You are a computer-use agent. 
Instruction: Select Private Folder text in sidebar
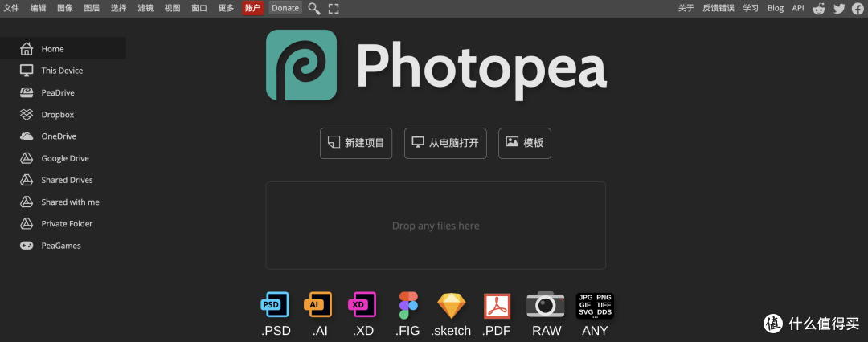pos(67,223)
